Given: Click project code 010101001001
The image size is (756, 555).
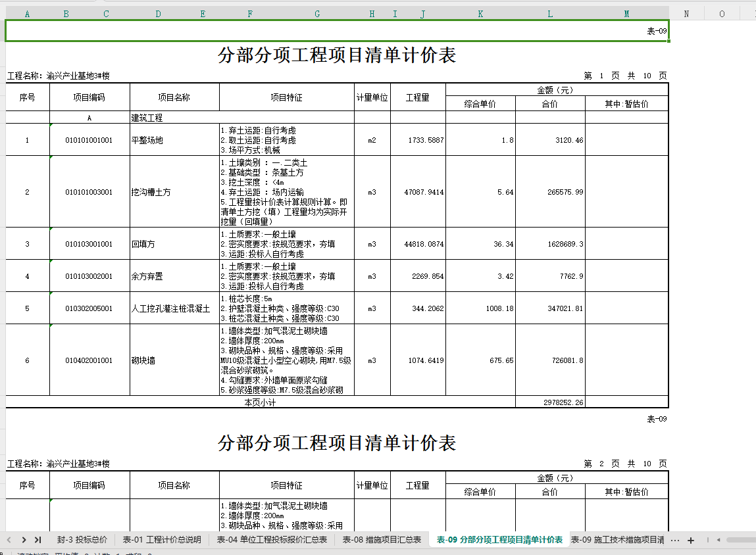Looking at the screenshot, I should click(x=89, y=140).
